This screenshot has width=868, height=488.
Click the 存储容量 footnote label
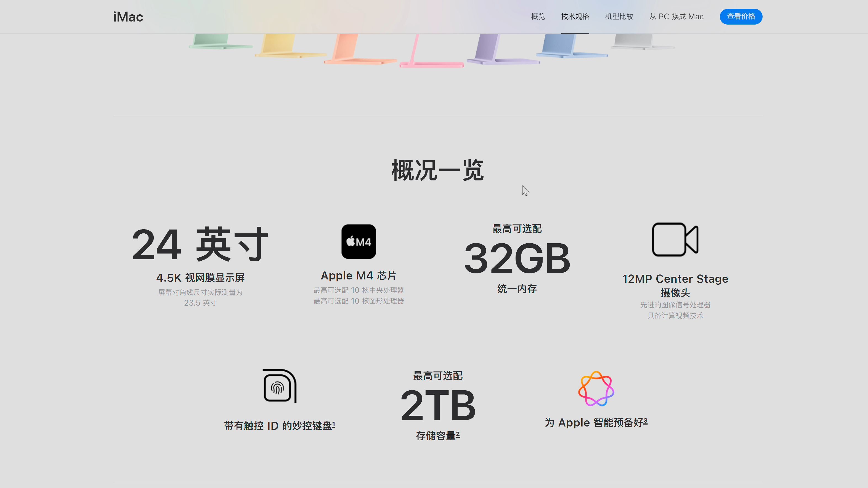coord(438,436)
